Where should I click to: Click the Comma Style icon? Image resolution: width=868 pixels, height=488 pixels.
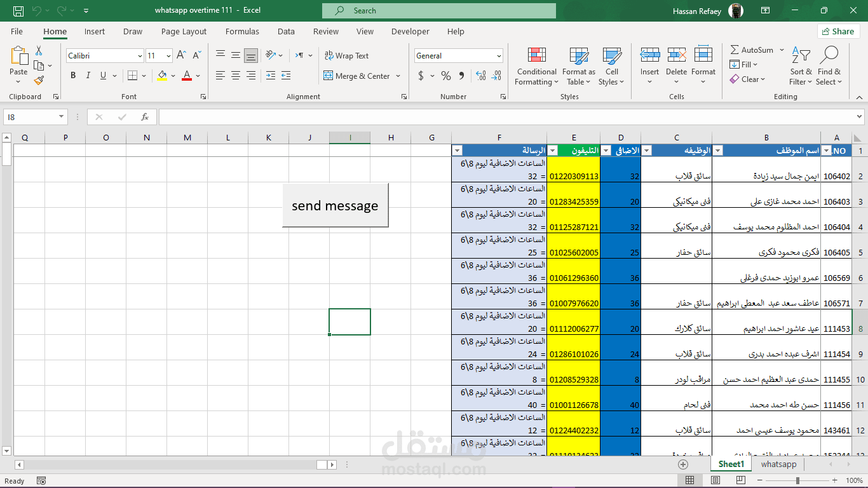461,76
